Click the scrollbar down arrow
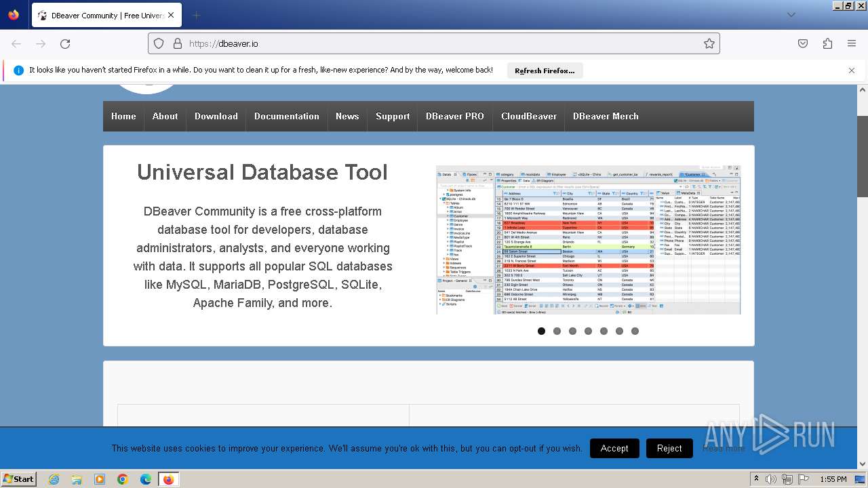 point(863,464)
